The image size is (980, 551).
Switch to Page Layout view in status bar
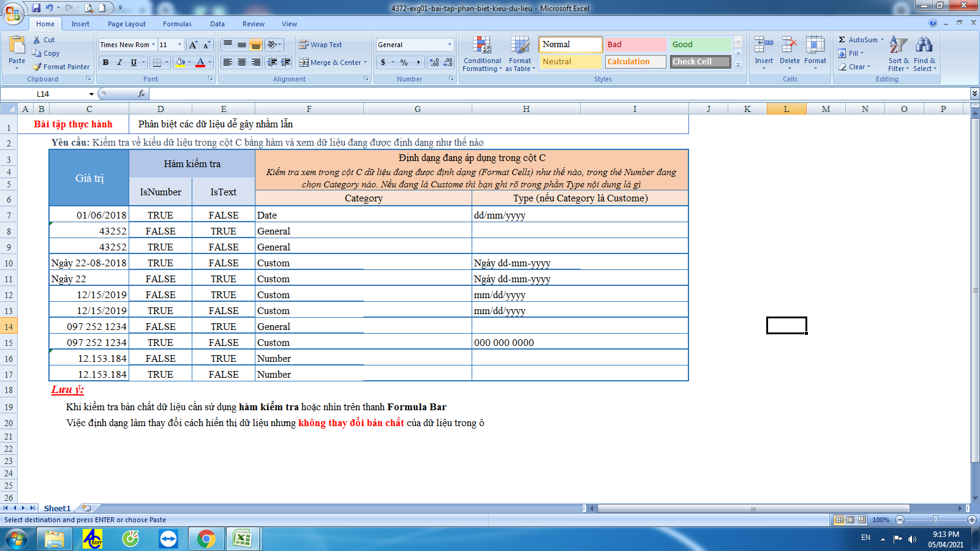[851, 520]
